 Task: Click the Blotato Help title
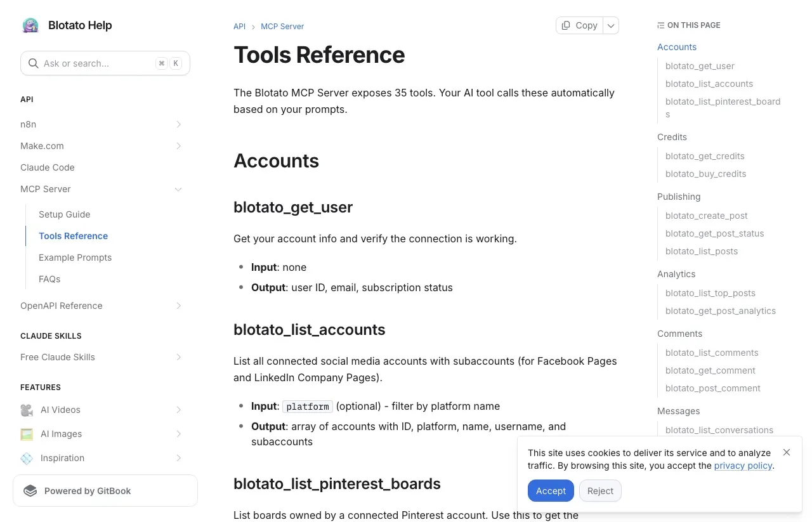pos(80,25)
